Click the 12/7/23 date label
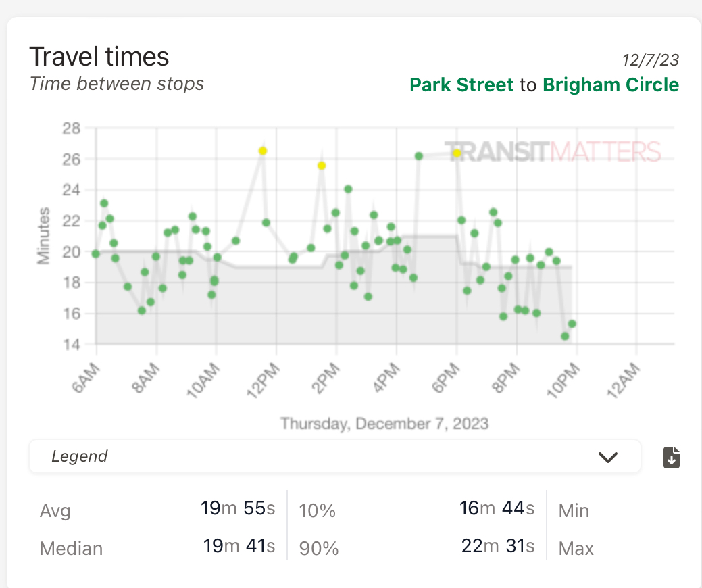The height and width of the screenshot is (588, 702). [x=651, y=59]
